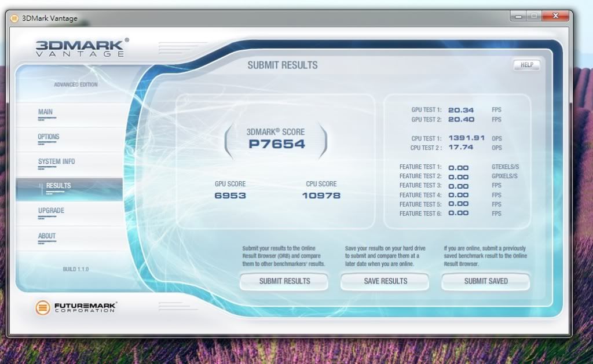Click the 3DMark score P7654
The image size is (593, 364).
(276, 144)
